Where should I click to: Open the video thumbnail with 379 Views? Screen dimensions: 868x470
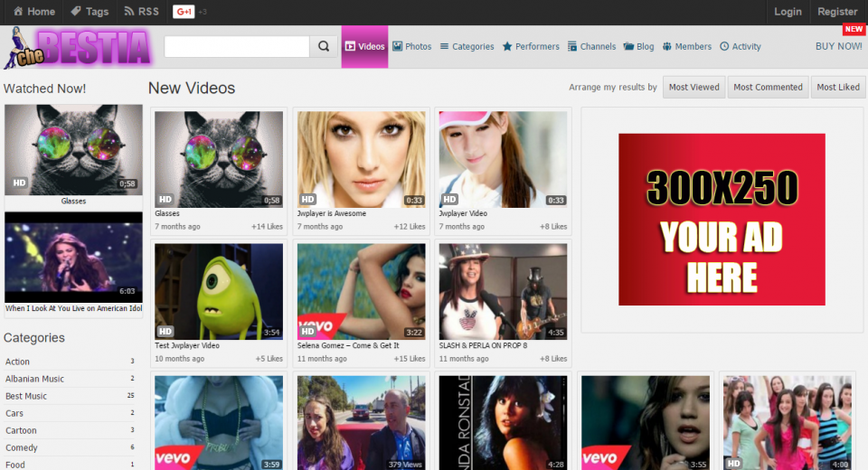pyautogui.click(x=361, y=423)
